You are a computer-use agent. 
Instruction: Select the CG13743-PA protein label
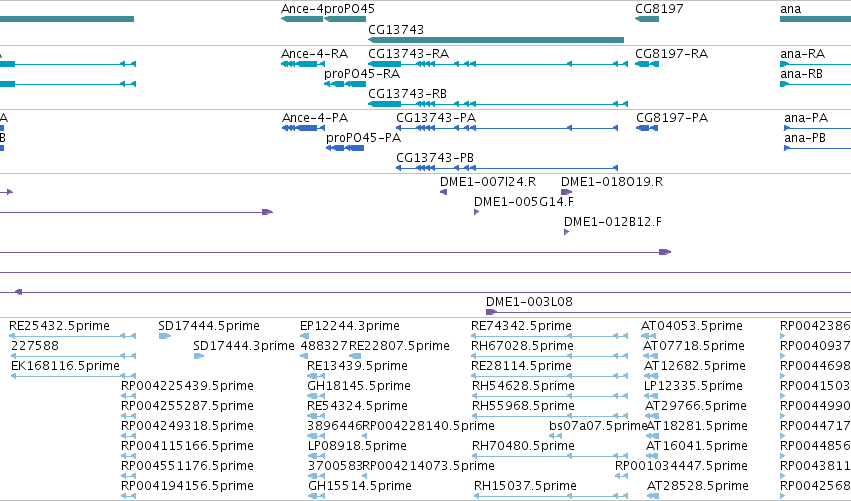436,118
